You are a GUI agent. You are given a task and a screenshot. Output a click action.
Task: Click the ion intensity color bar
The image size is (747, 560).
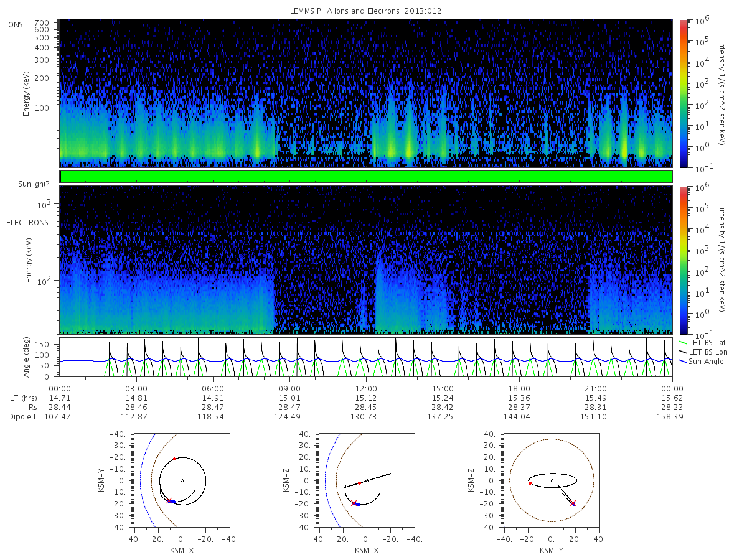click(x=683, y=93)
